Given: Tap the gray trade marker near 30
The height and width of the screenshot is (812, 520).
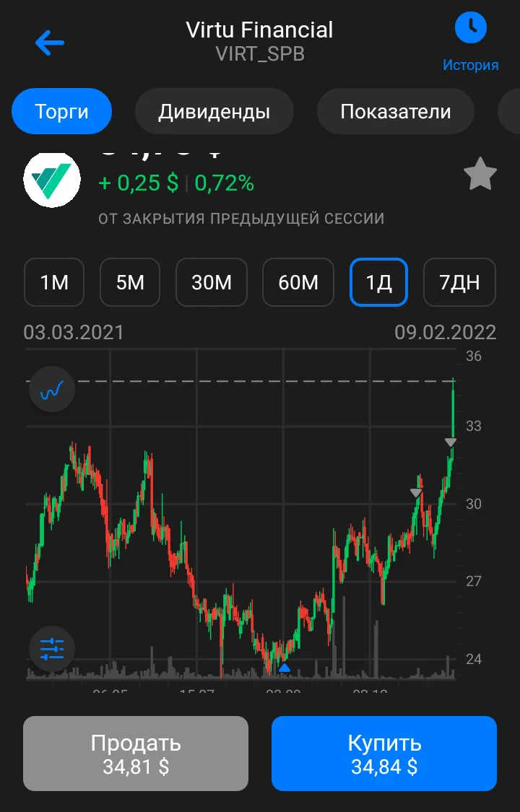Looking at the screenshot, I should [x=417, y=493].
